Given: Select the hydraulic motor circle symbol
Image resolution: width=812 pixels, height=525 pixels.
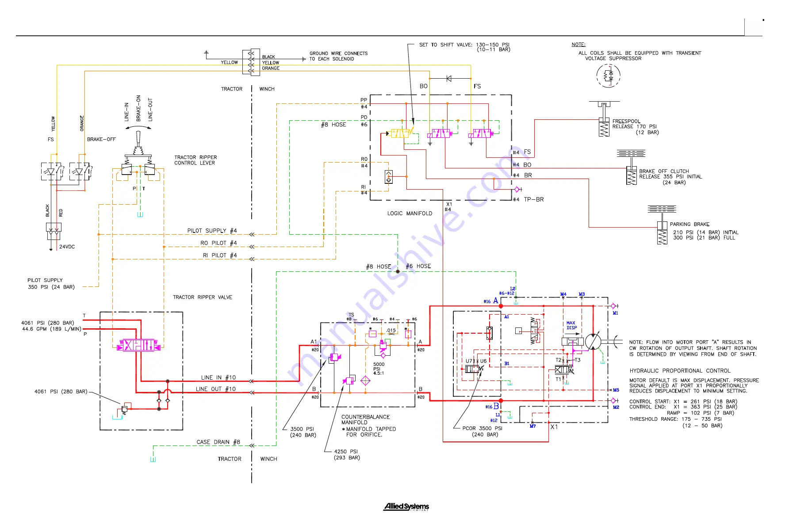Looking at the screenshot, I should tap(593, 341).
